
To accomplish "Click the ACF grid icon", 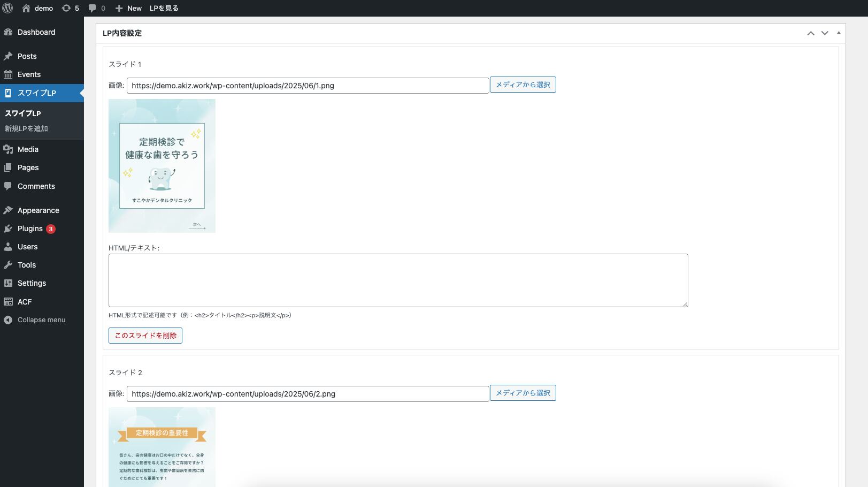I will 8,302.
